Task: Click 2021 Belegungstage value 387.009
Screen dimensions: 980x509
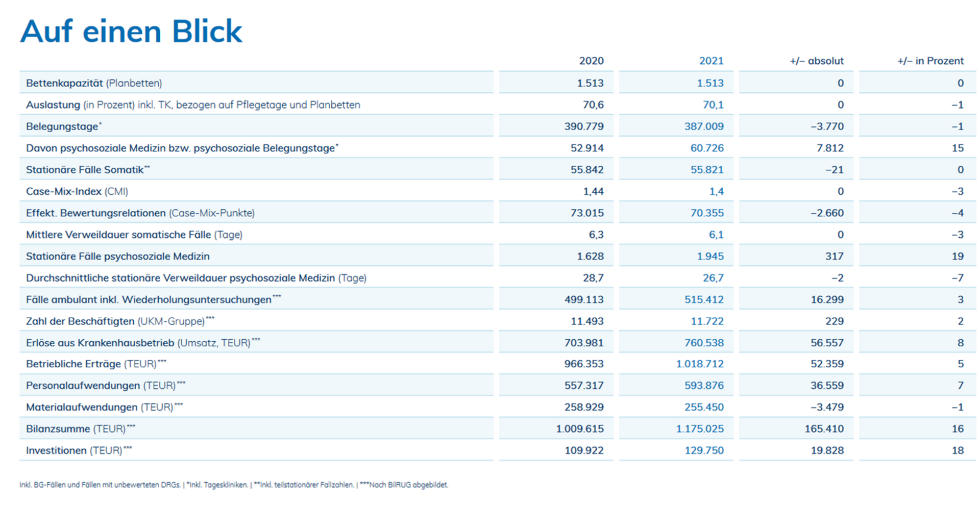Action: pos(704,126)
